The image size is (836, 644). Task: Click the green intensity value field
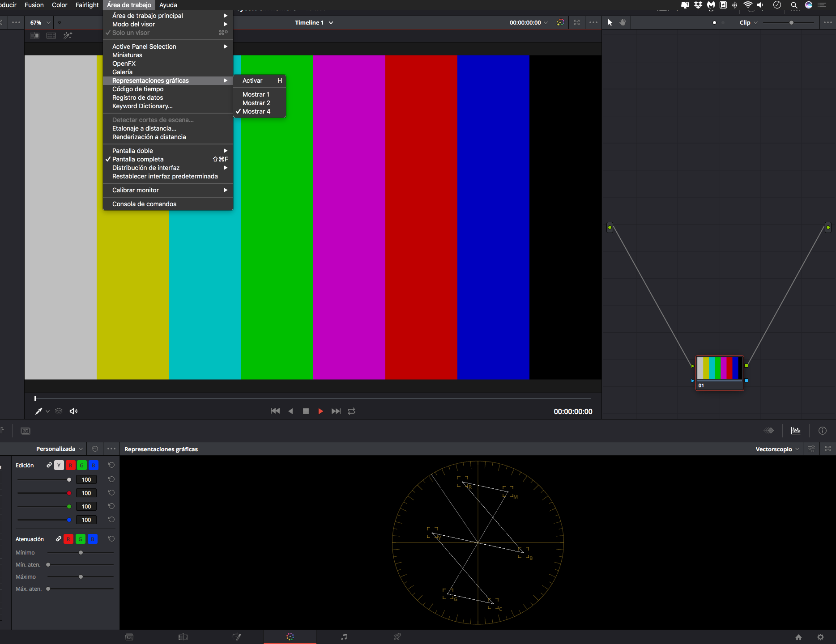(x=86, y=506)
